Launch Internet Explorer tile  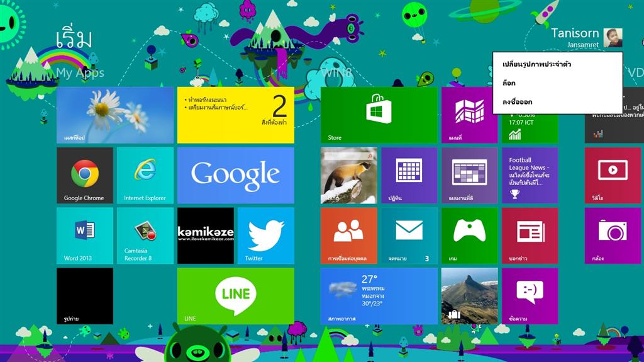pyautogui.click(x=145, y=175)
